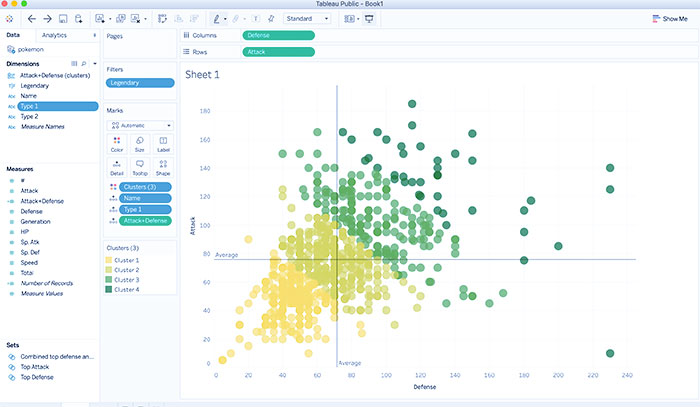Click the Clusters (3) marks pill

pos(145,187)
